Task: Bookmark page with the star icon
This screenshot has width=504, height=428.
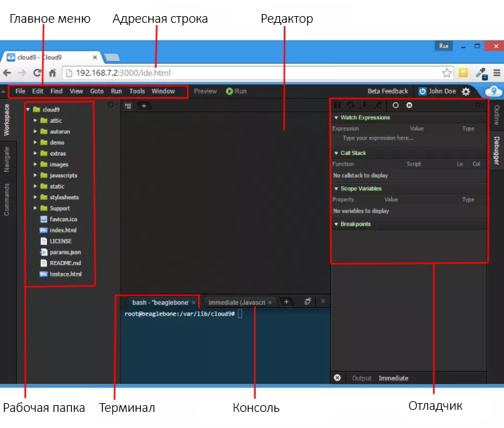Action: [x=447, y=72]
